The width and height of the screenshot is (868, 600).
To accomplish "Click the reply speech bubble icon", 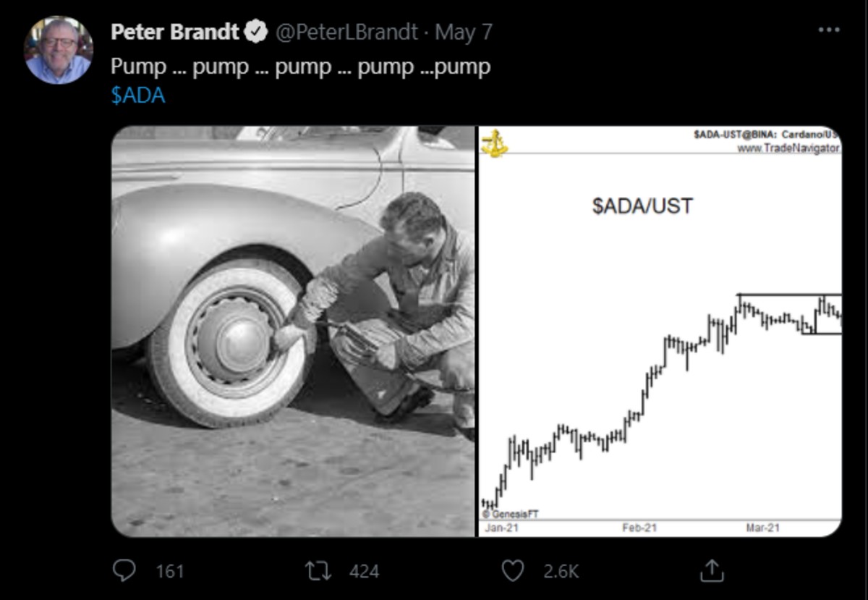I will point(124,571).
